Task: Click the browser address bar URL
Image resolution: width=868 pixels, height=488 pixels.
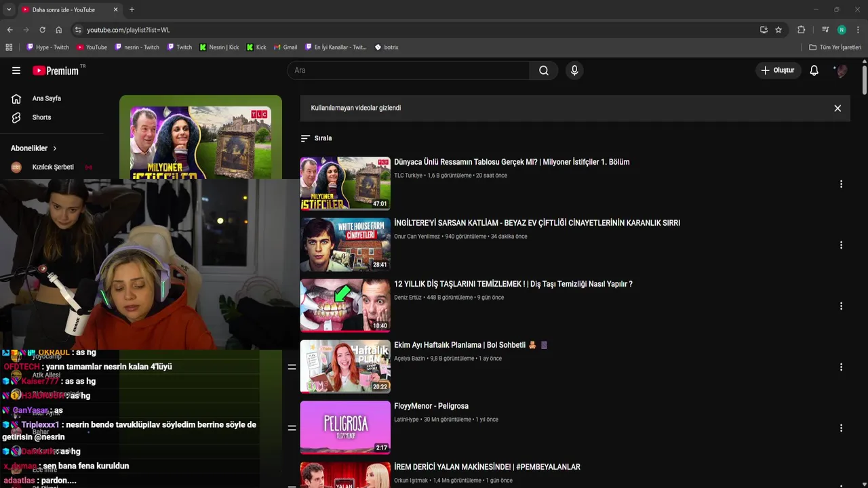Action: [x=128, y=30]
